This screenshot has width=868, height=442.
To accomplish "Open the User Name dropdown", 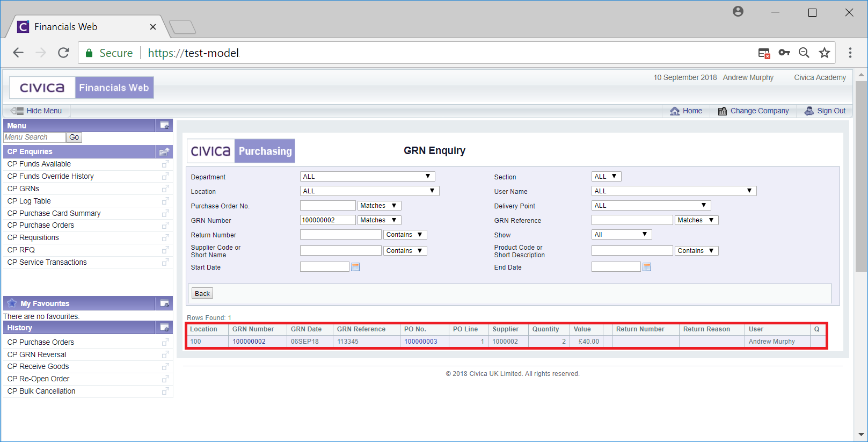I will click(x=674, y=191).
